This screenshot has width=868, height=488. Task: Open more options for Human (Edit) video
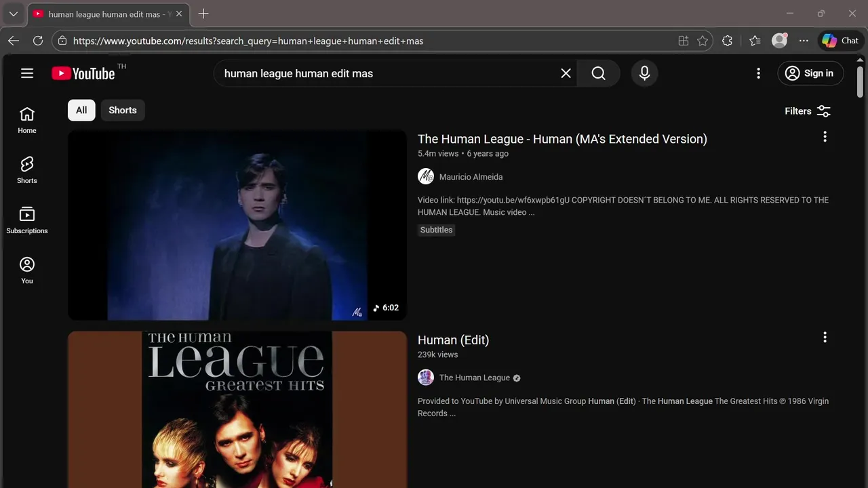(x=825, y=338)
